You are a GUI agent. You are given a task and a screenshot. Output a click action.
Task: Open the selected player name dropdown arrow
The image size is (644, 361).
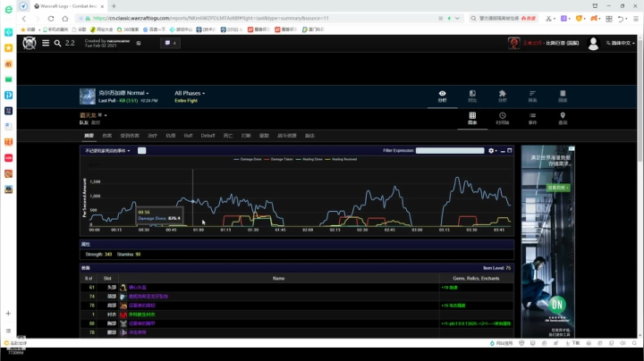pyautogui.click(x=106, y=115)
